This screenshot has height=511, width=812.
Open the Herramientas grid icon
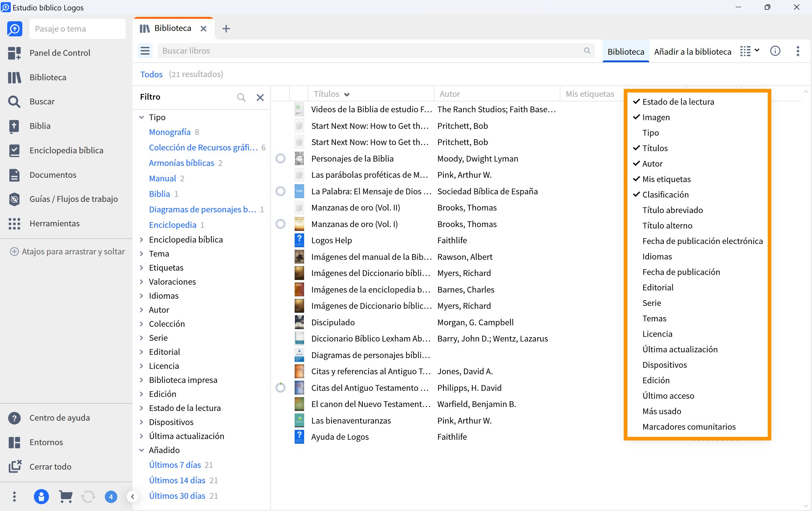pos(14,223)
